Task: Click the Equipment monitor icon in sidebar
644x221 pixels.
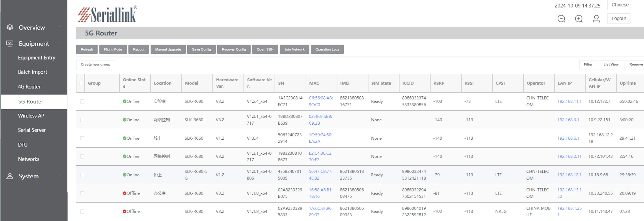Action: 10,43
